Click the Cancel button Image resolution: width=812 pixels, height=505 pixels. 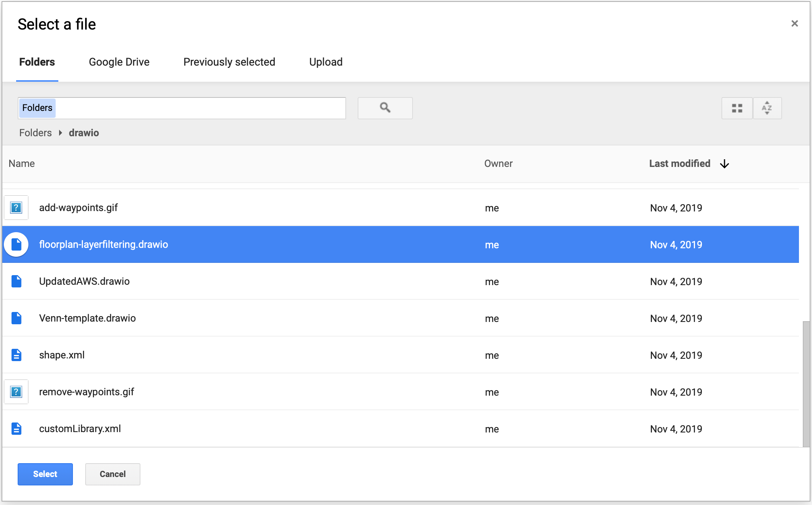[112, 474]
